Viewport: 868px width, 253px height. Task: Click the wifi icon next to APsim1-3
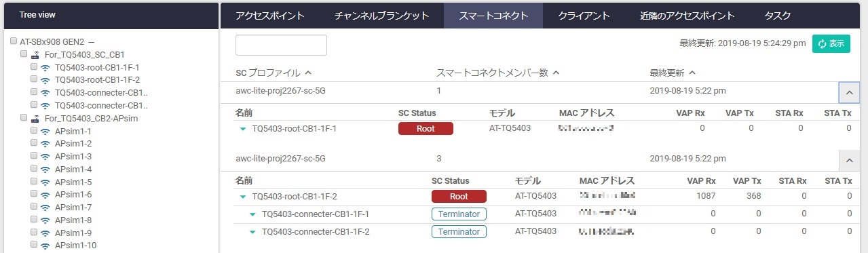45,157
